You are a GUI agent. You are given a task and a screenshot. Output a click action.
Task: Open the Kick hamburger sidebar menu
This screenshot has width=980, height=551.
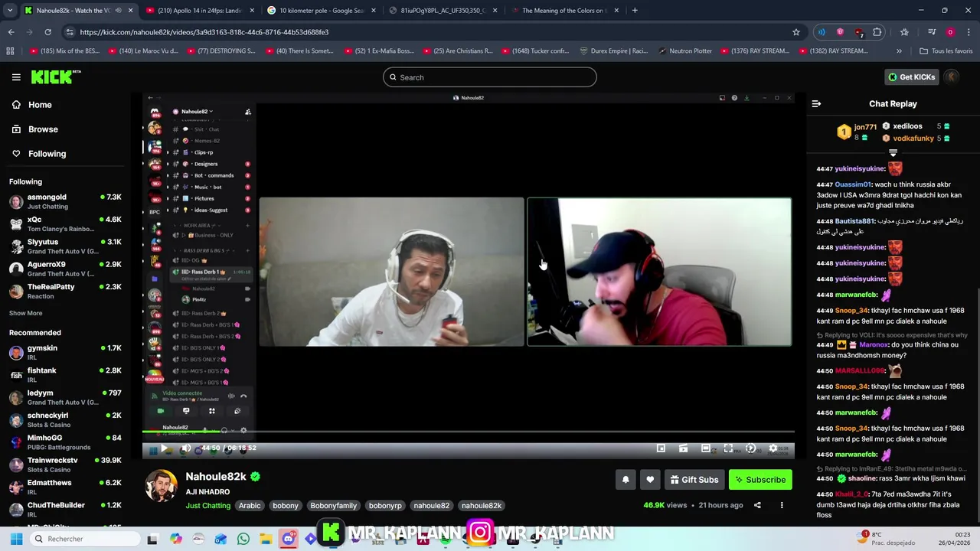coord(16,77)
